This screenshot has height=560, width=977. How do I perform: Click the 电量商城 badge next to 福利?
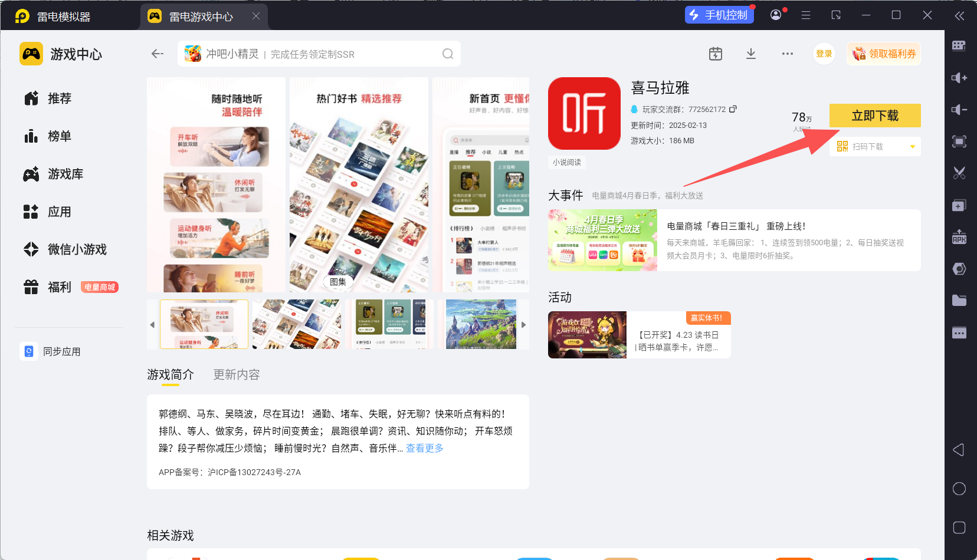[x=100, y=287]
